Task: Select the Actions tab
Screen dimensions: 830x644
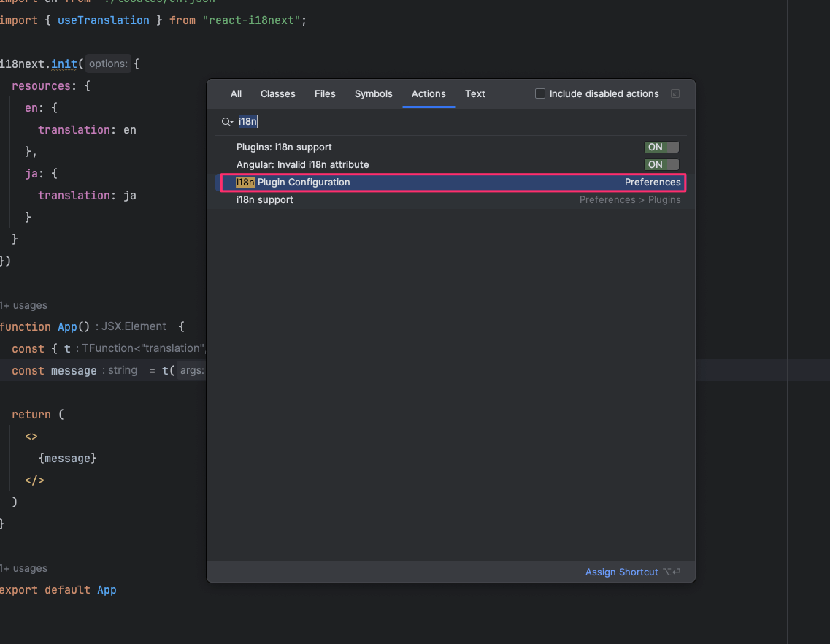Action: (429, 94)
